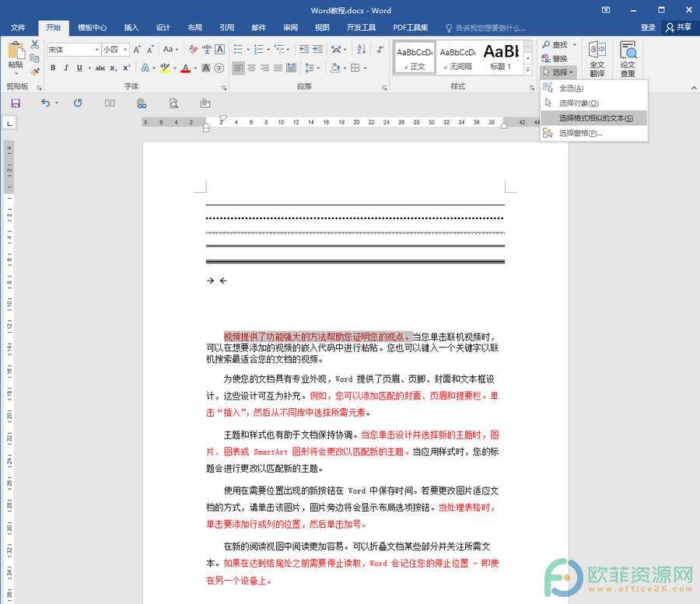Click the increase indent icon

[x=317, y=50]
